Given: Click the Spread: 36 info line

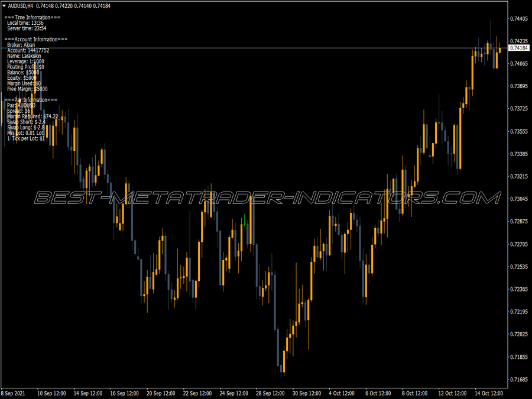Looking at the screenshot, I should click(x=19, y=111).
